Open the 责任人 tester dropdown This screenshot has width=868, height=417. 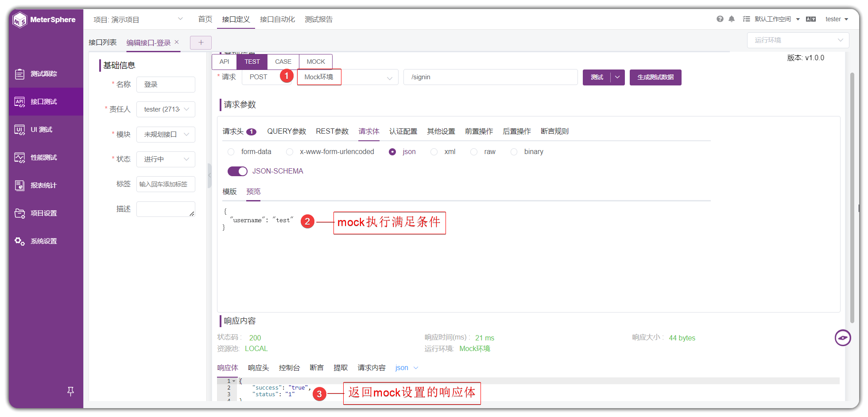(x=166, y=109)
